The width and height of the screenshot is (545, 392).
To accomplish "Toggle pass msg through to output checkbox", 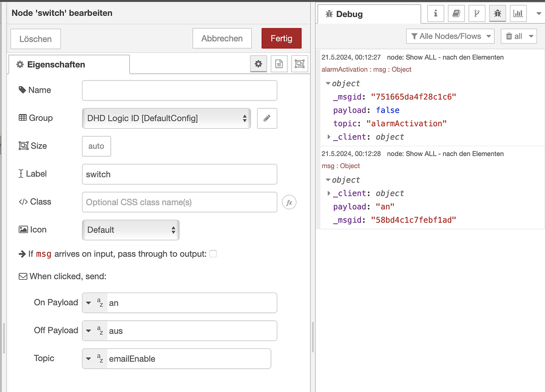I will (x=213, y=254).
